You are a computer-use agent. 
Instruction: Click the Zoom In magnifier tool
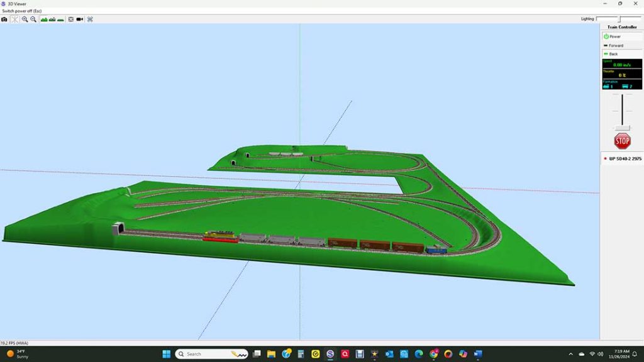click(x=25, y=19)
